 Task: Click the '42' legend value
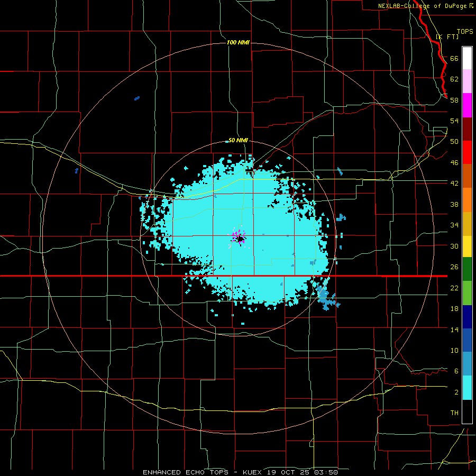(x=454, y=183)
